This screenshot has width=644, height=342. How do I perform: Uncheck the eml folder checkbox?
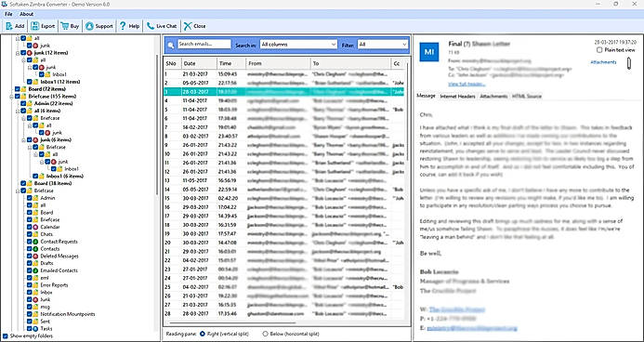(30, 278)
